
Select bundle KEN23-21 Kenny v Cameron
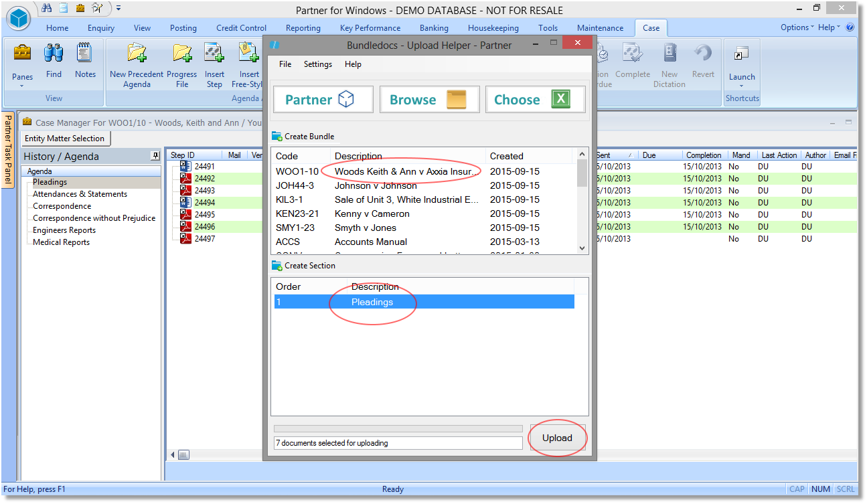424,214
